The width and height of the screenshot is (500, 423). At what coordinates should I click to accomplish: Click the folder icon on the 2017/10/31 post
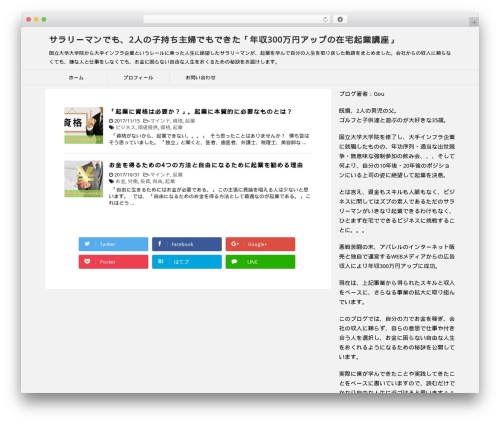[145, 174]
